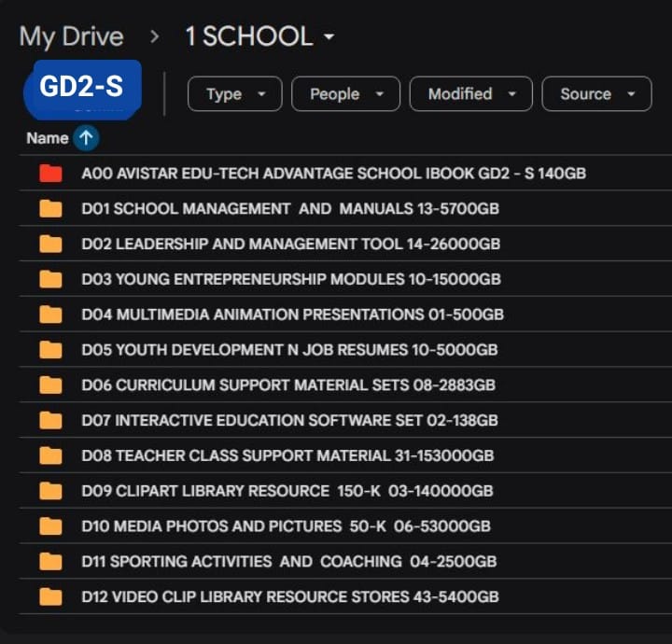Select D02 LEADERSHIP AND MANAGEMENT TOOL 14-26000GB
The width and height of the screenshot is (672, 644).
290,244
